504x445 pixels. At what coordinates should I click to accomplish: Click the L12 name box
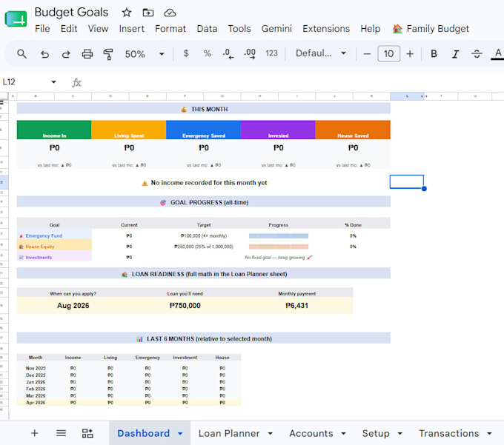[x=24, y=82]
